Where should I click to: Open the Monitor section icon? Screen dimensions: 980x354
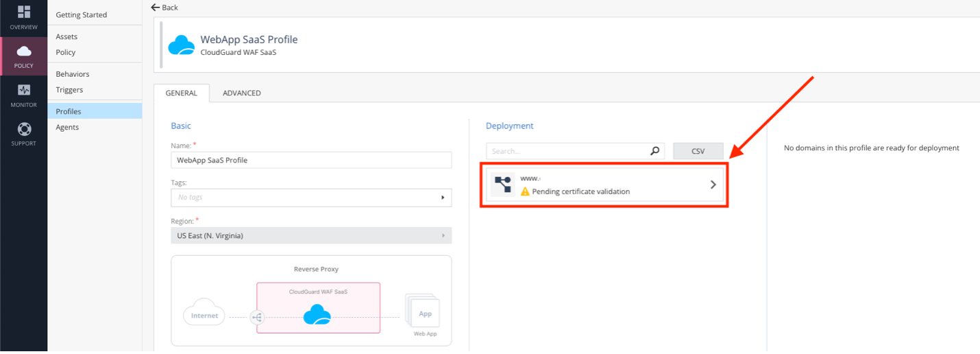23,90
